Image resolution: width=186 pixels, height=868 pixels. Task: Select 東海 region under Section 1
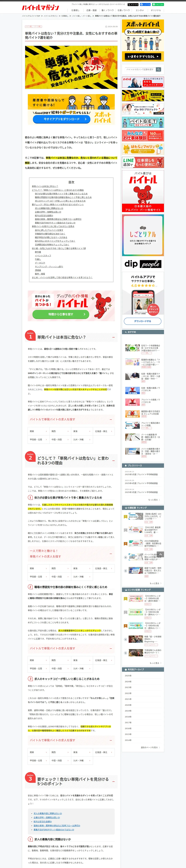(82, 431)
